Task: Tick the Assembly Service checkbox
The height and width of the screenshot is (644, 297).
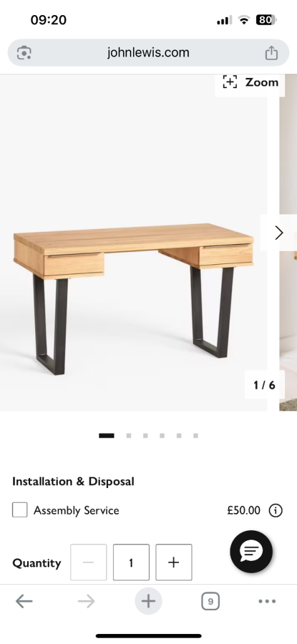Action: [x=19, y=509]
